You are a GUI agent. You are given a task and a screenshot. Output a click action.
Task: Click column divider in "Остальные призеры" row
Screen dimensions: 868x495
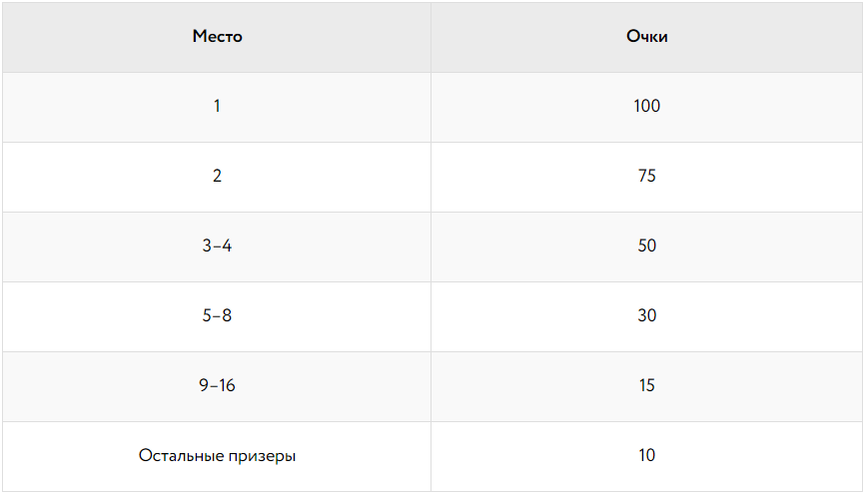click(432, 456)
